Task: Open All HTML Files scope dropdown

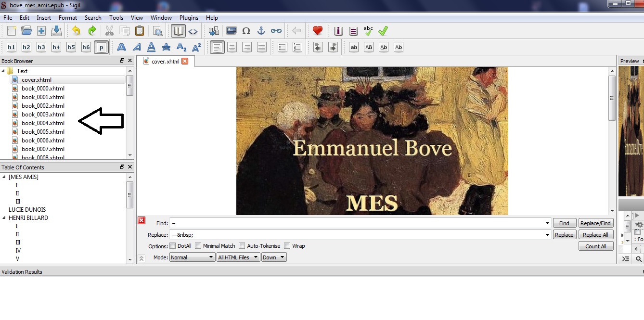Action: 238,257
